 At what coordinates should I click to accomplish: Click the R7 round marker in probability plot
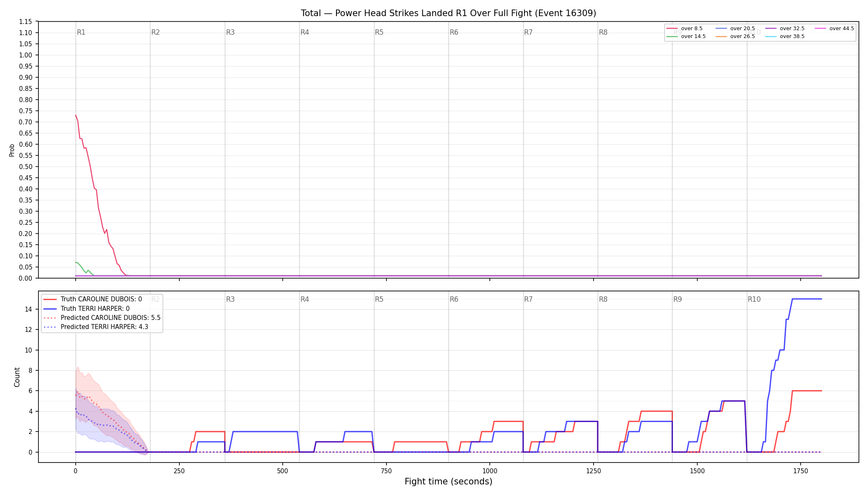528,32
